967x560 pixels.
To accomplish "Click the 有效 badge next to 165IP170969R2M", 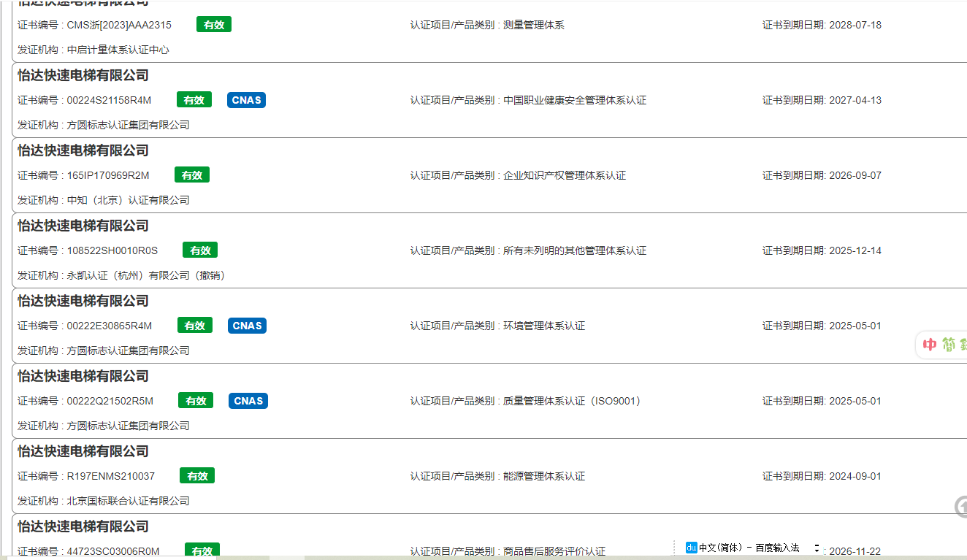I will 192,175.
